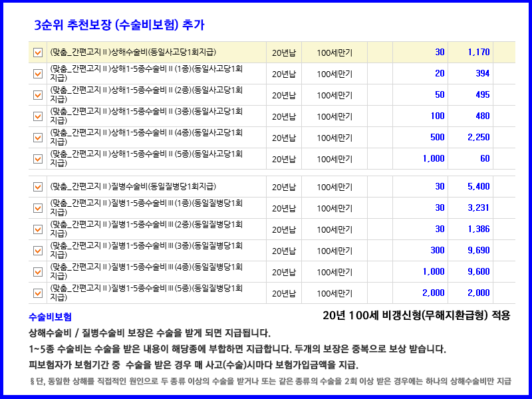
Task: Toggle the 질병1-5종수술비Ⅲ(3종) checkbox
Action: pyautogui.click(x=38, y=249)
